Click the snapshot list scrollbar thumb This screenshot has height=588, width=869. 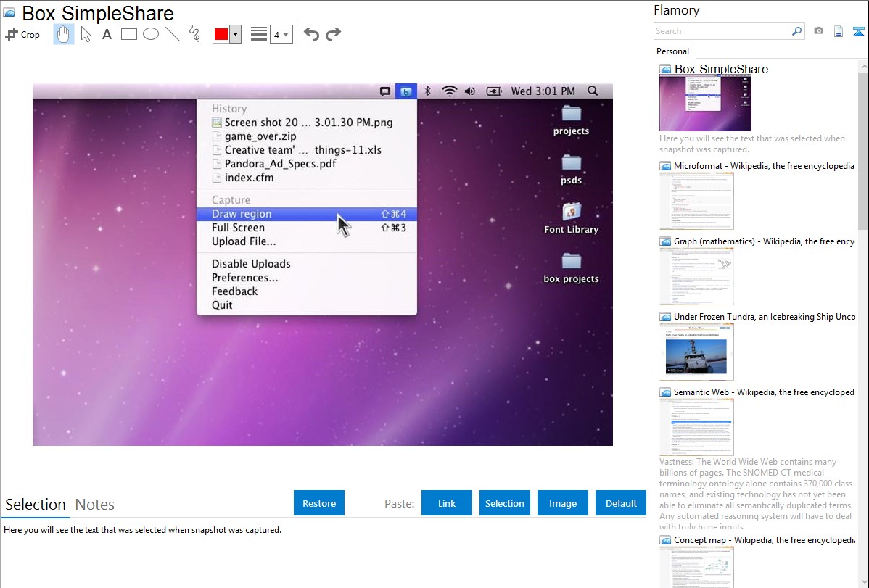pyautogui.click(x=863, y=149)
